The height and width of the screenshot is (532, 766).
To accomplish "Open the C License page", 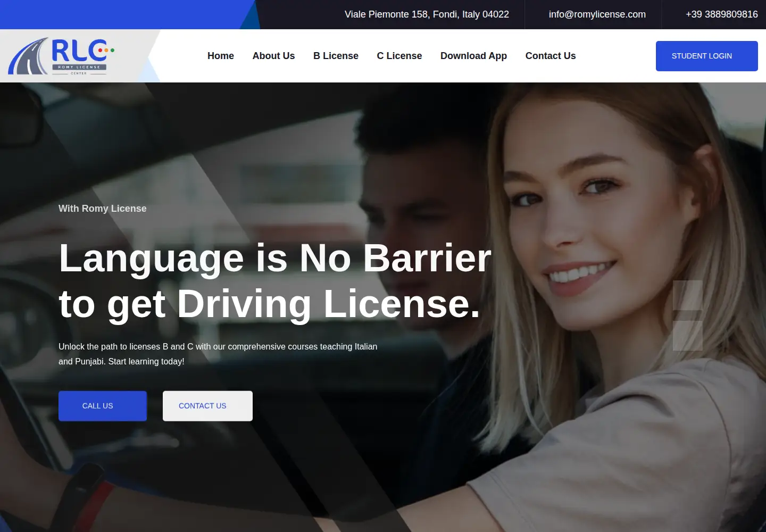I will coord(399,56).
